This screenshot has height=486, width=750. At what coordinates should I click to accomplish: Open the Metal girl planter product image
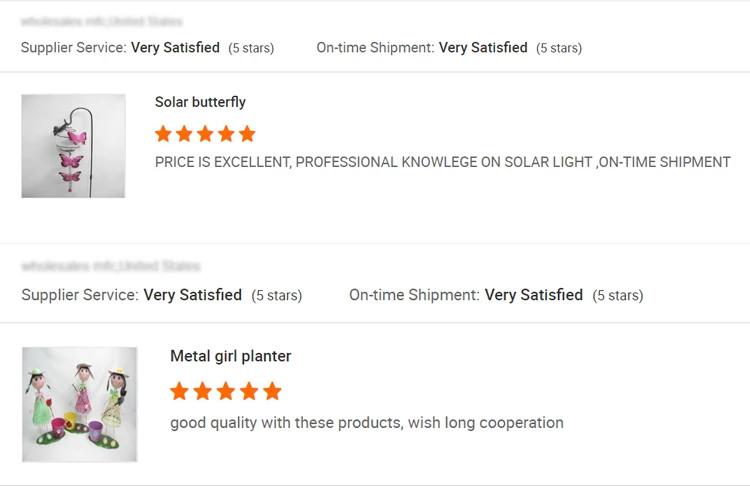[79, 404]
